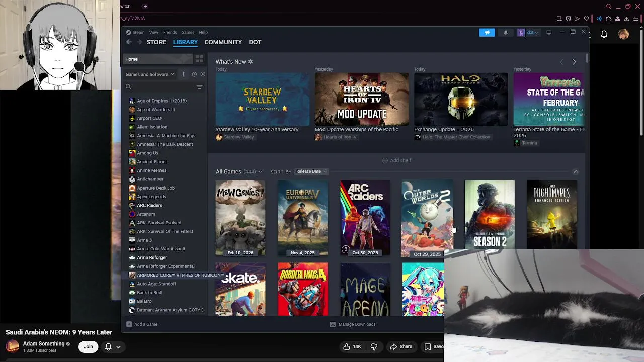This screenshot has height=362, width=644.
Task: Click the Stardew Valley small game icon
Action: 219,137
